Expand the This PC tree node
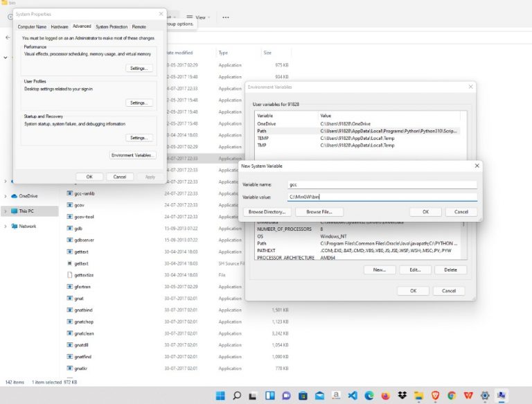 (x=6, y=211)
